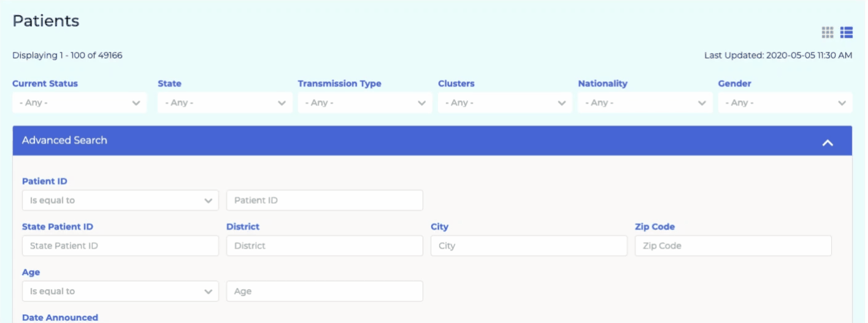Switch to list view layout
The height and width of the screenshot is (323, 868).
click(847, 33)
